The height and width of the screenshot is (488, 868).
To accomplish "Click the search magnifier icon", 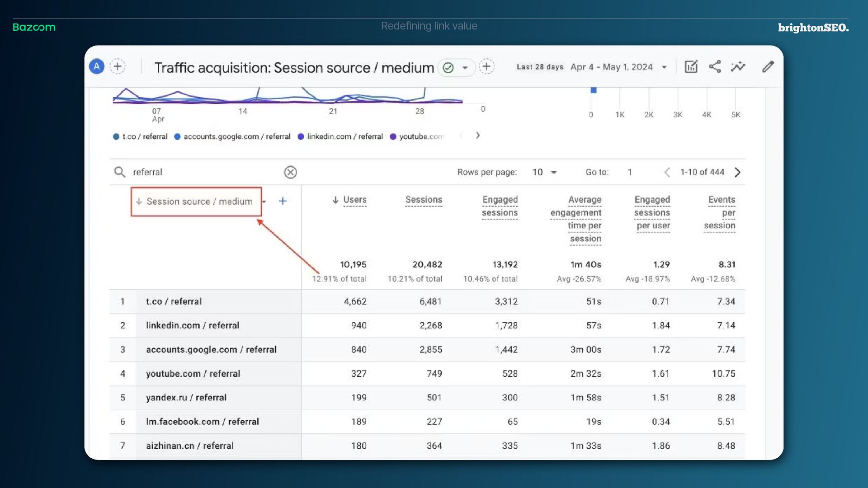I will tap(120, 172).
